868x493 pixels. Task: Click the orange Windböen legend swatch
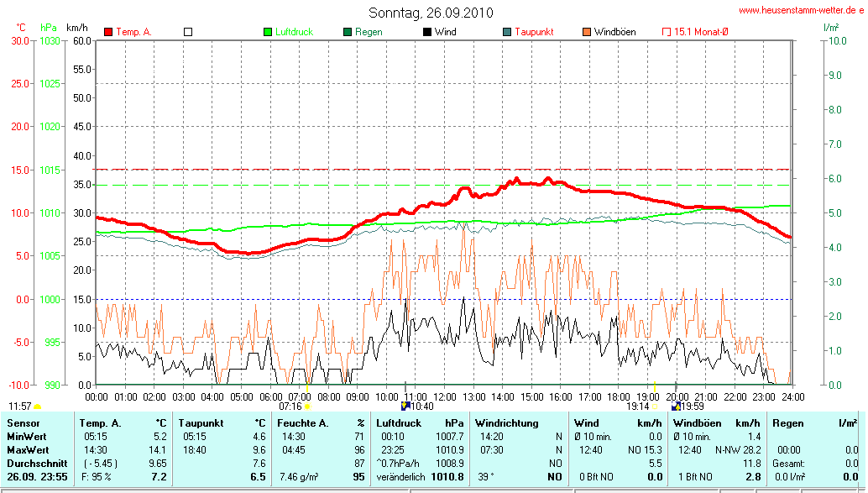click(x=586, y=32)
